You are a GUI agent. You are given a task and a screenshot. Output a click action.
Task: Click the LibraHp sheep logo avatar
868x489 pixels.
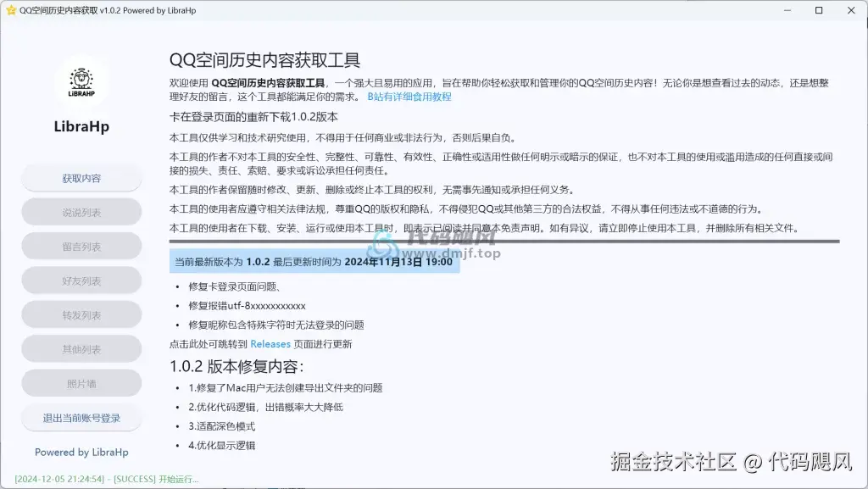[81, 82]
